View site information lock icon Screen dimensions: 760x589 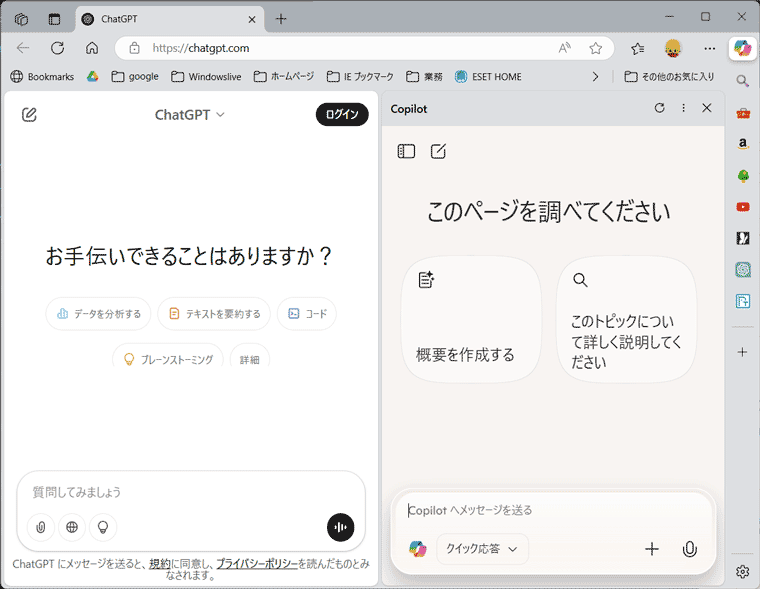135,48
